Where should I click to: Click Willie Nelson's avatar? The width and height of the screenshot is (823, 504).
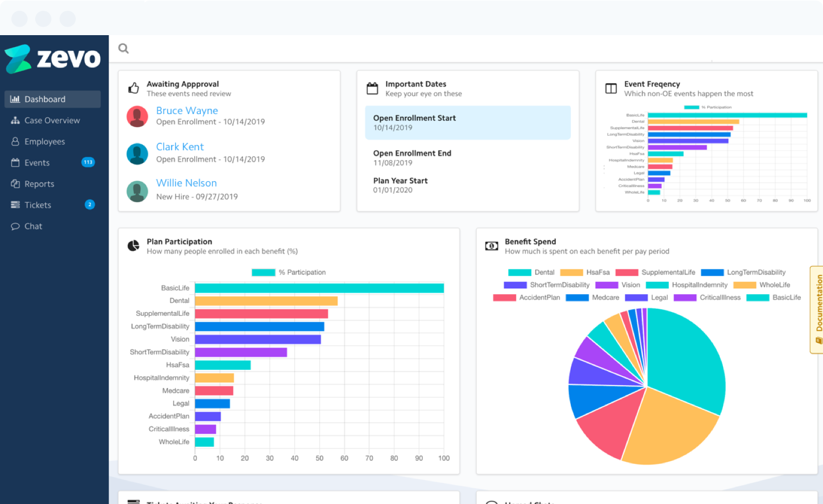point(137,191)
